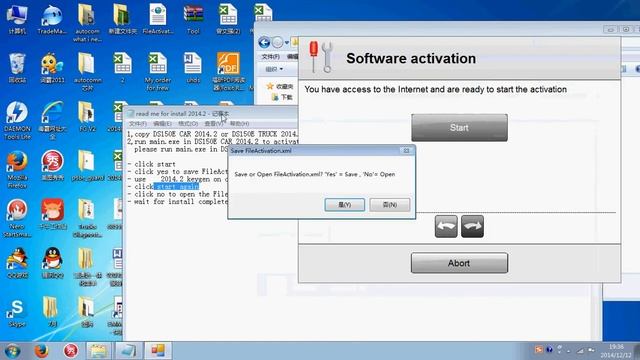
Task: Select the 'autocom what i ne...' folder
Action: click(87, 23)
